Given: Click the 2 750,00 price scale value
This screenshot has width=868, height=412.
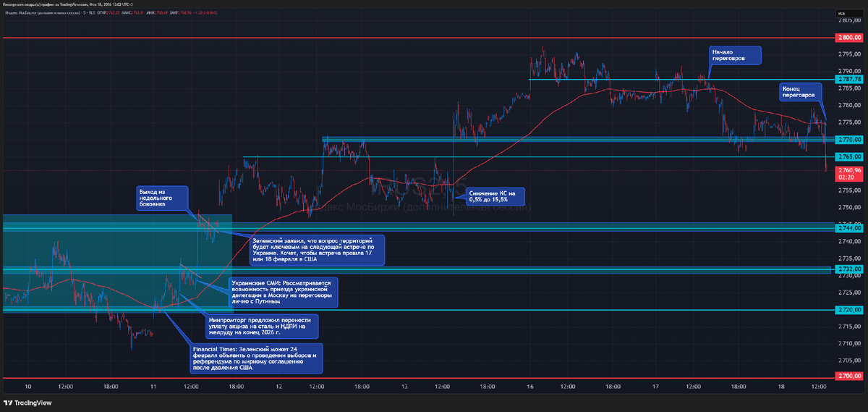Looking at the screenshot, I should click(850, 208).
